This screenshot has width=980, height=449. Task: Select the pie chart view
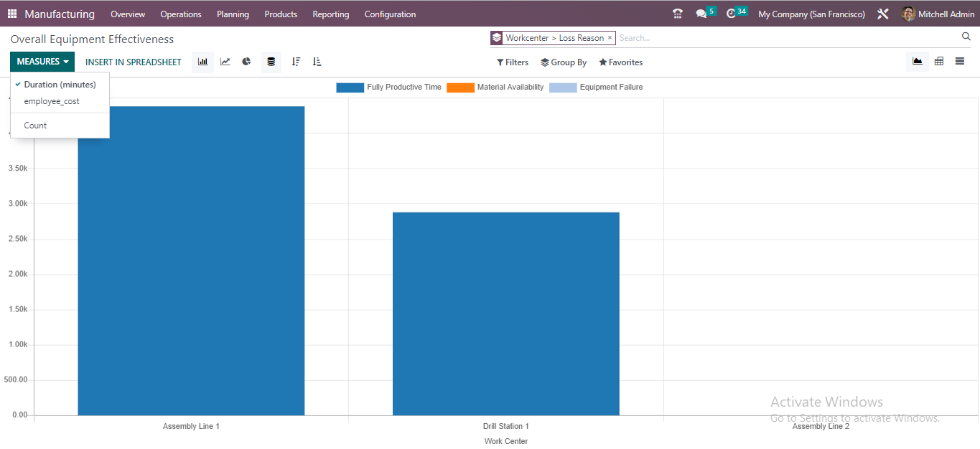[x=246, y=62]
